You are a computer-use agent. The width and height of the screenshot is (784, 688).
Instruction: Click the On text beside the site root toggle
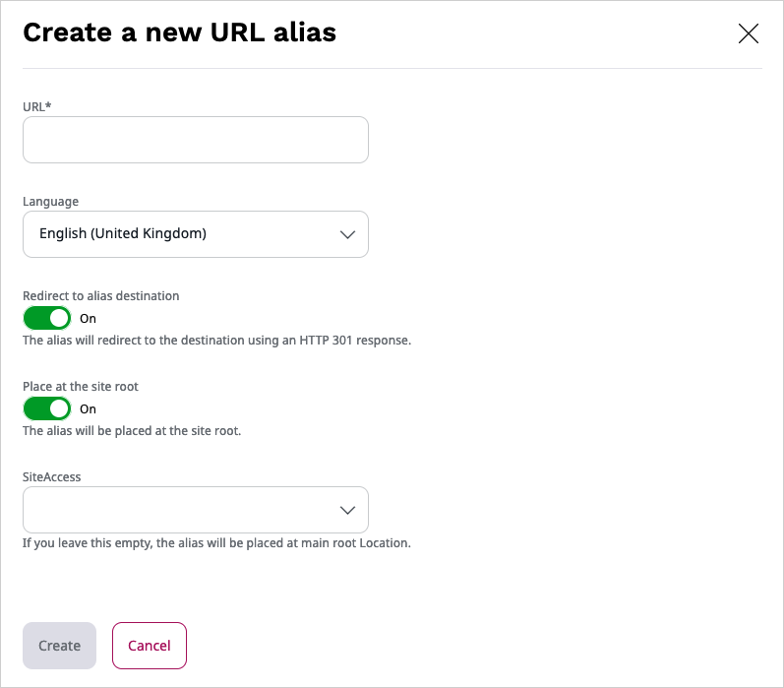(89, 409)
